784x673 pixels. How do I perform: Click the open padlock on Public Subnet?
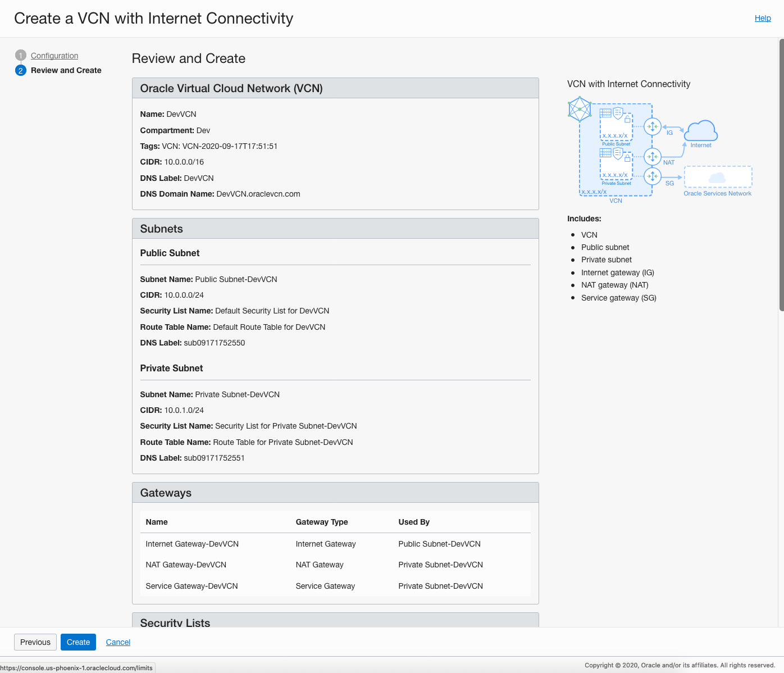pyautogui.click(x=628, y=119)
